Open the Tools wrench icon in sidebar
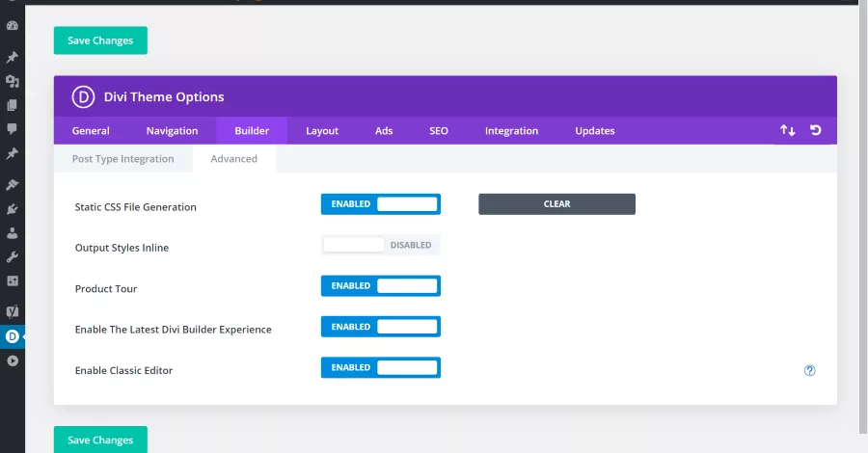The image size is (868, 453). [13, 256]
